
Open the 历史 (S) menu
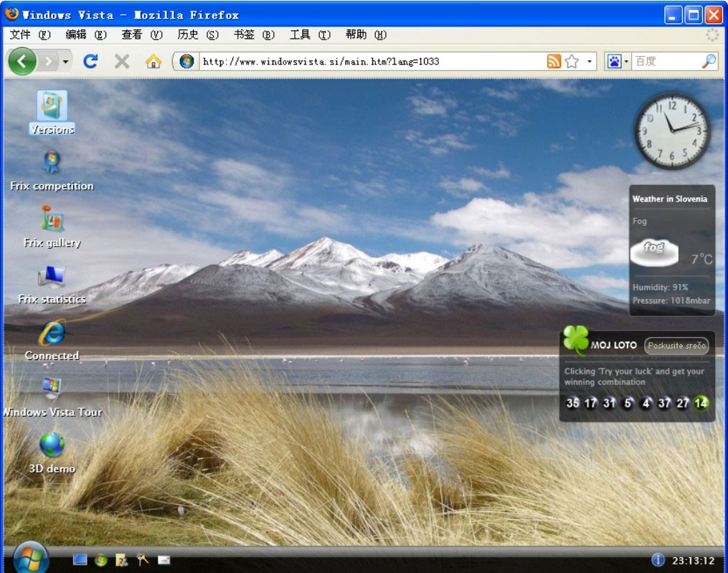click(198, 35)
